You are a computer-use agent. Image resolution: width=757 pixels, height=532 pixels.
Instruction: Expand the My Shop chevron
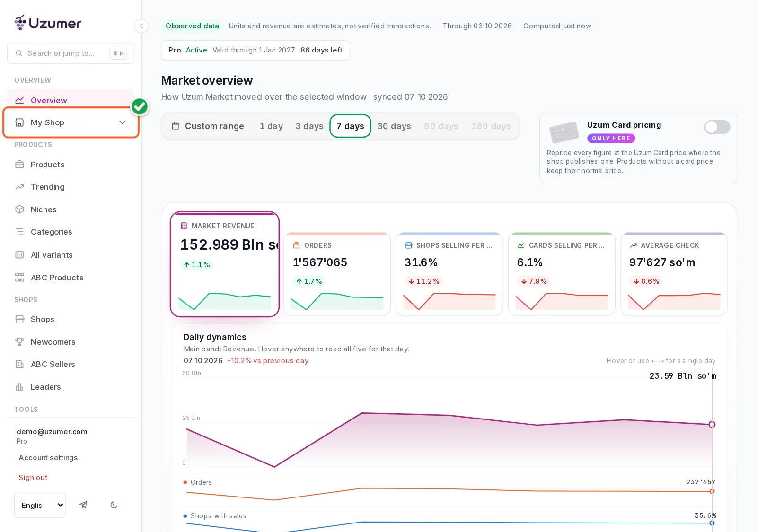pos(123,122)
